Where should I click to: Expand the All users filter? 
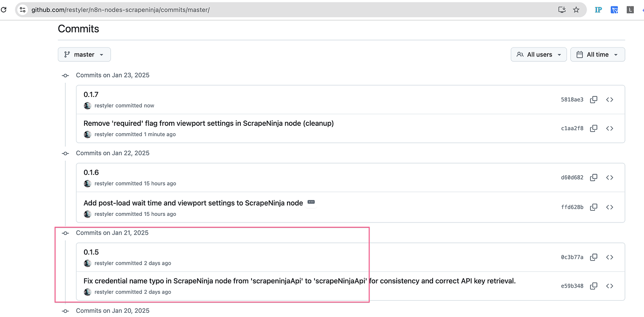[539, 55]
